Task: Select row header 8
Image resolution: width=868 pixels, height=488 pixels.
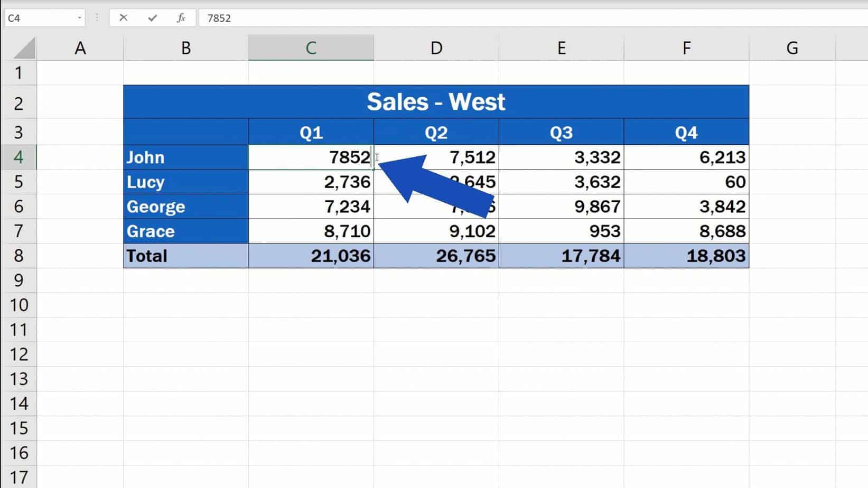Action: 19,256
